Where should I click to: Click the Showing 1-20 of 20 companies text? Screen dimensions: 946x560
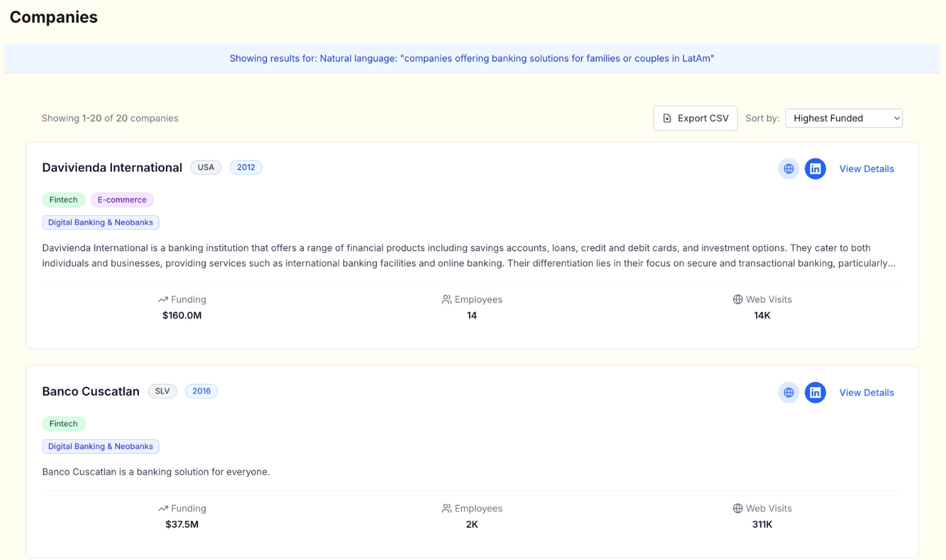pyautogui.click(x=110, y=118)
